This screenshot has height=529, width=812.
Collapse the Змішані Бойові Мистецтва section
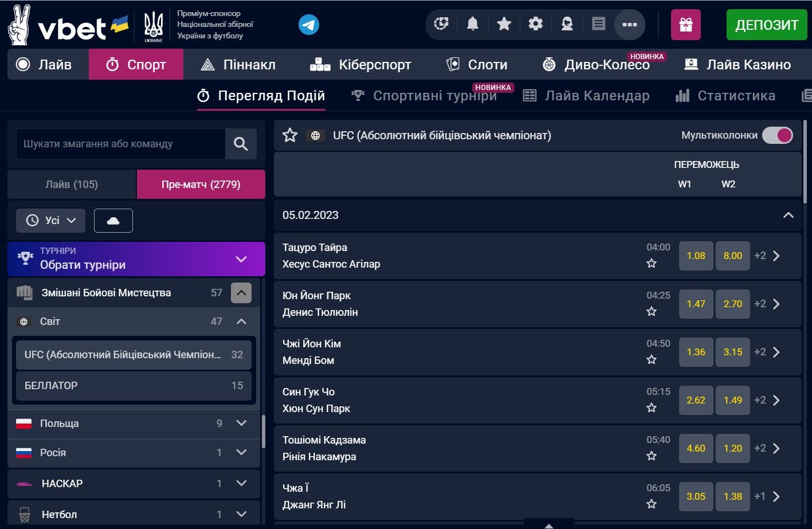pos(241,293)
